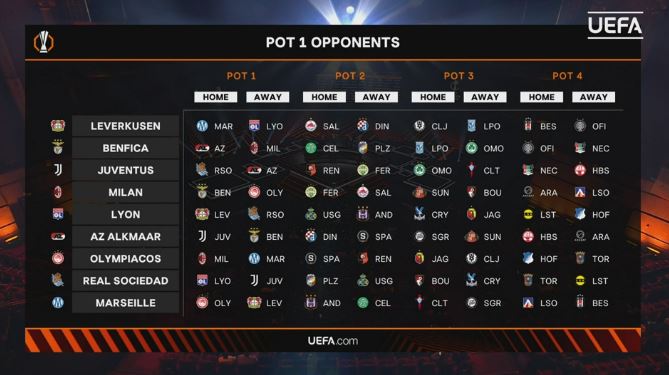Select the Juventus crest beside JUVENTUS
669x375 pixels.
[x=58, y=170]
